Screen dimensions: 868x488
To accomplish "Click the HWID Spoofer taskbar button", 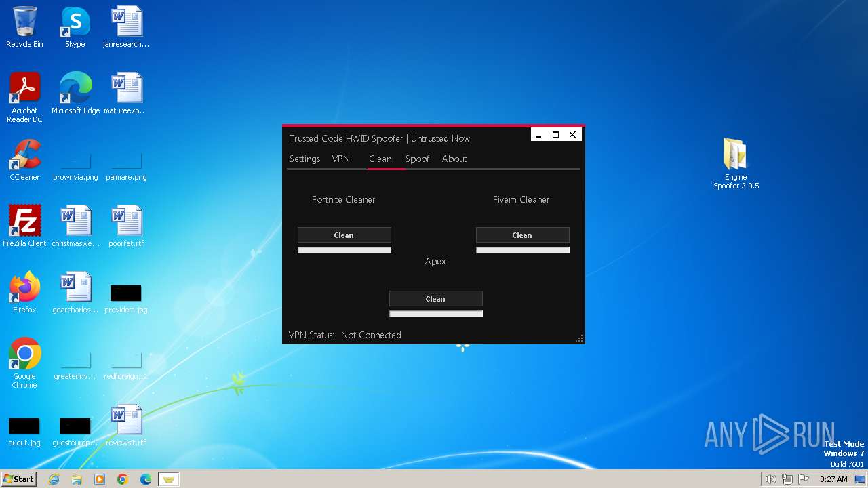I will (x=169, y=479).
